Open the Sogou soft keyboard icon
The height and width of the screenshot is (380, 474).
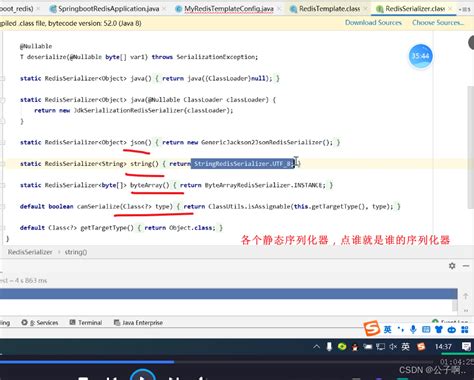pos(426,330)
